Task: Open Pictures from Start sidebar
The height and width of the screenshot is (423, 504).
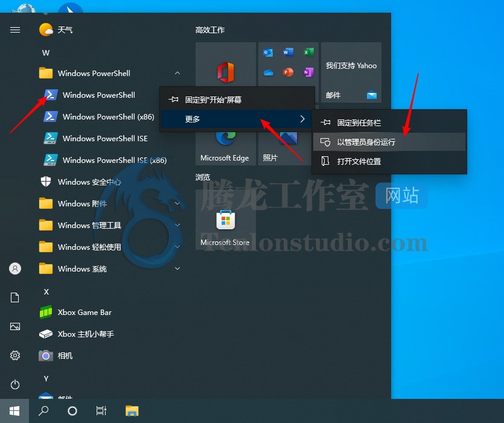Action: pyautogui.click(x=14, y=326)
